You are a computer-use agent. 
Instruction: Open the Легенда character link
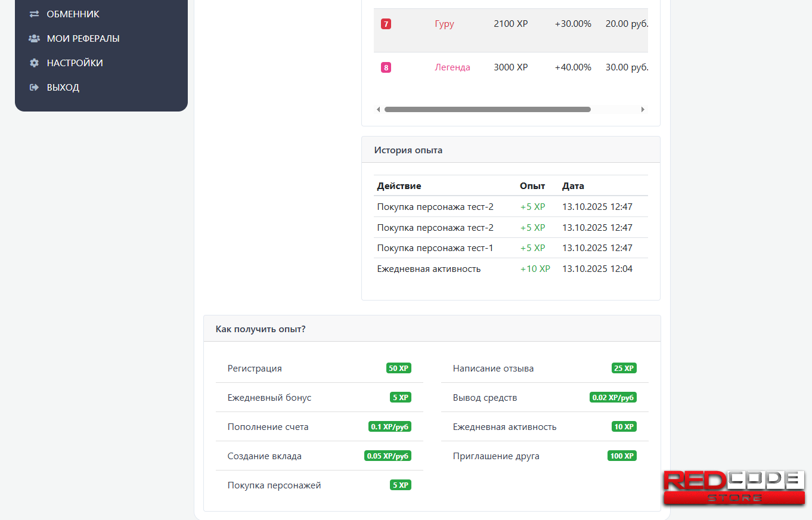click(453, 67)
